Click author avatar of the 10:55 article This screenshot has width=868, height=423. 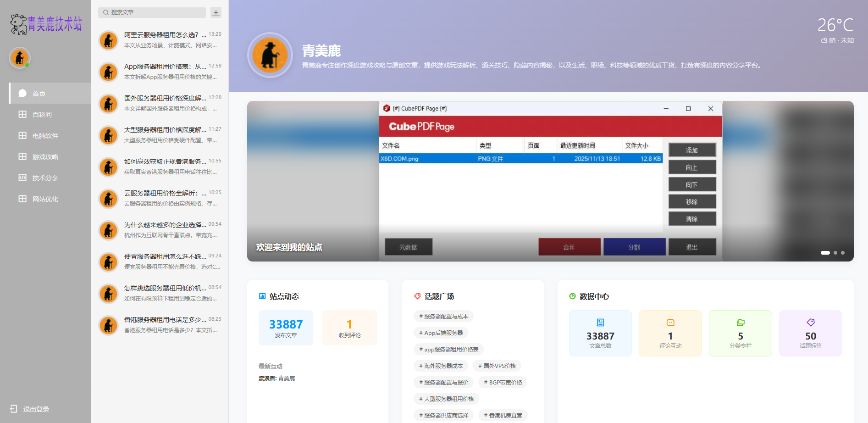(x=109, y=167)
